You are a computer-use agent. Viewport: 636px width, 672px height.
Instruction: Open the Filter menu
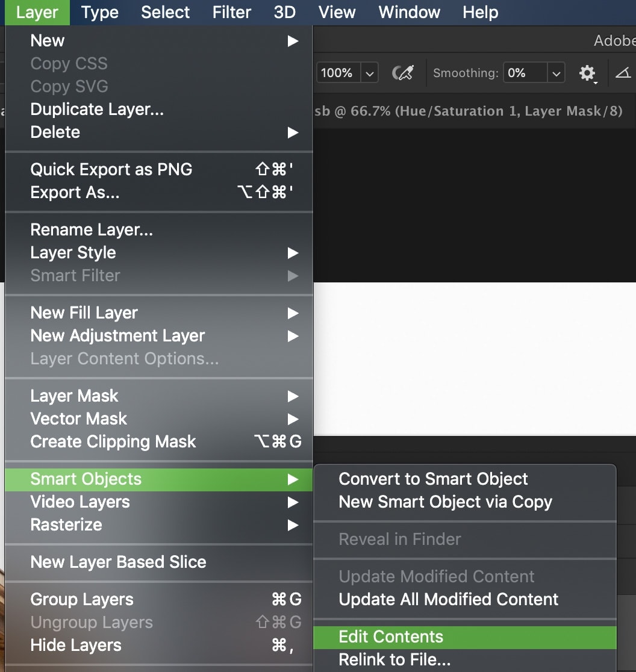(231, 13)
